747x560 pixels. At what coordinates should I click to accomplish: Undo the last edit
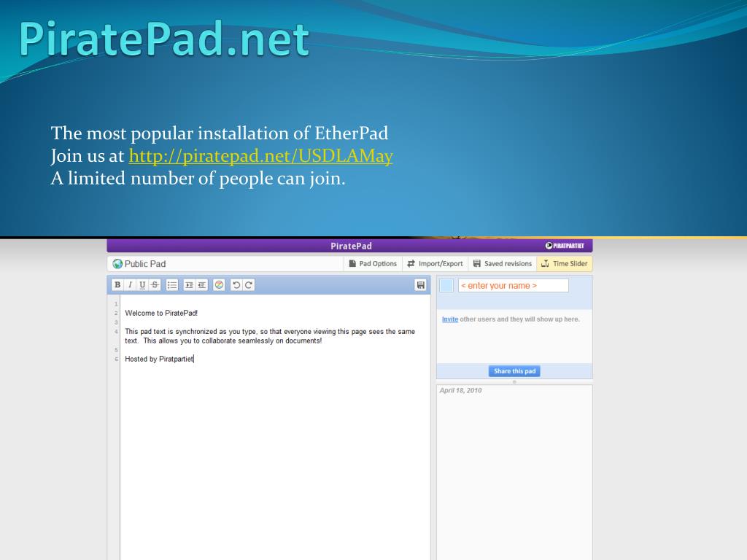[236, 285]
